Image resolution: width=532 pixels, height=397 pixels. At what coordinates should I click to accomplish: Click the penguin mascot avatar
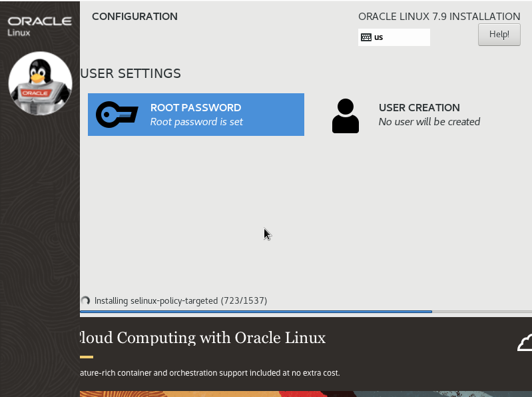(x=40, y=83)
